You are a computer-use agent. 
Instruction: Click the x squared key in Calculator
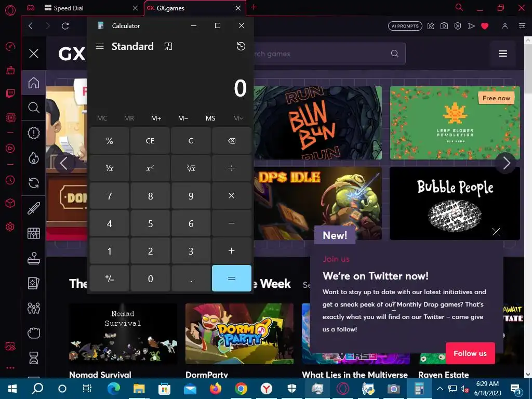[x=150, y=168]
